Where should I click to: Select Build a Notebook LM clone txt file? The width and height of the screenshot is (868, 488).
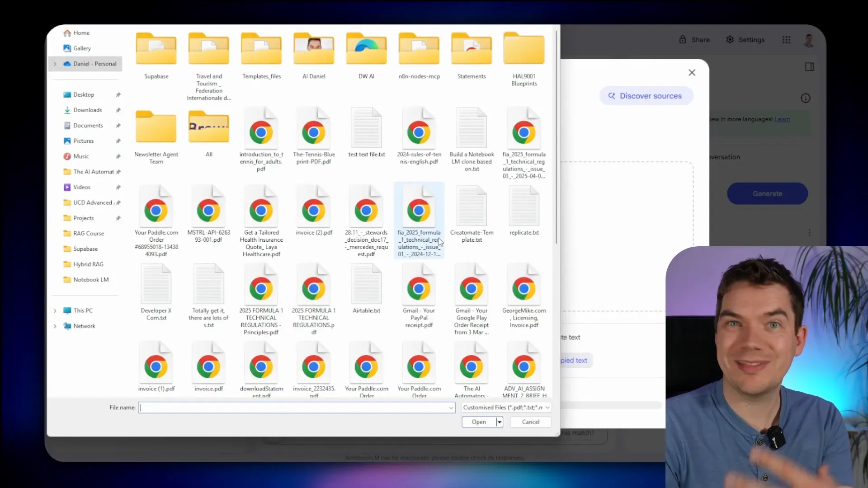[x=472, y=140]
